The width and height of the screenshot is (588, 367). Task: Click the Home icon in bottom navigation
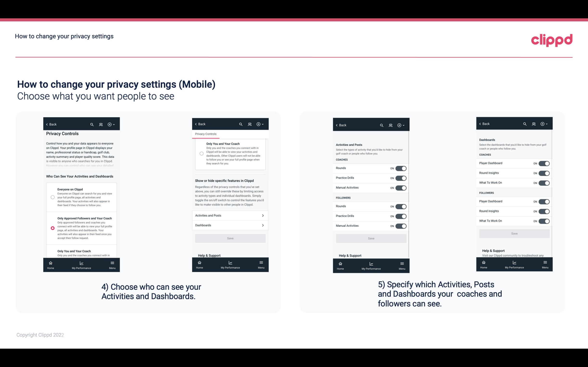pyautogui.click(x=50, y=263)
